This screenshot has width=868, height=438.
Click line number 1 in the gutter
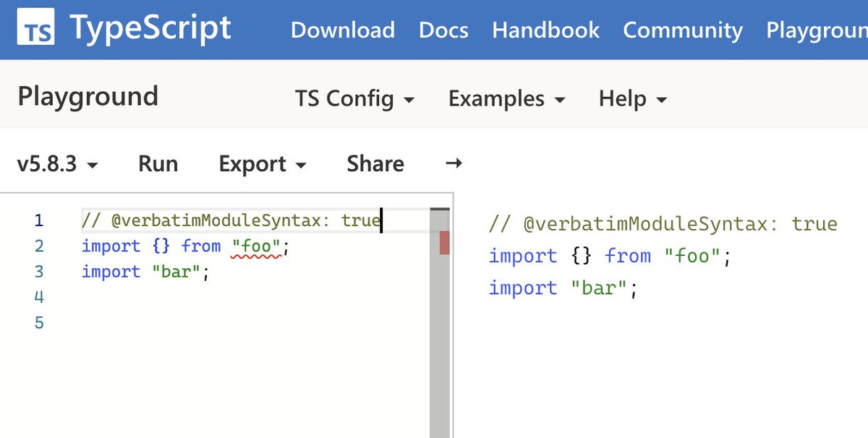(39, 220)
